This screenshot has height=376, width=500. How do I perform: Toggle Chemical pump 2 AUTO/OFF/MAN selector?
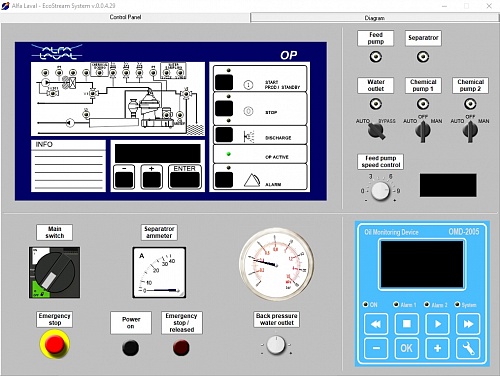[470, 131]
